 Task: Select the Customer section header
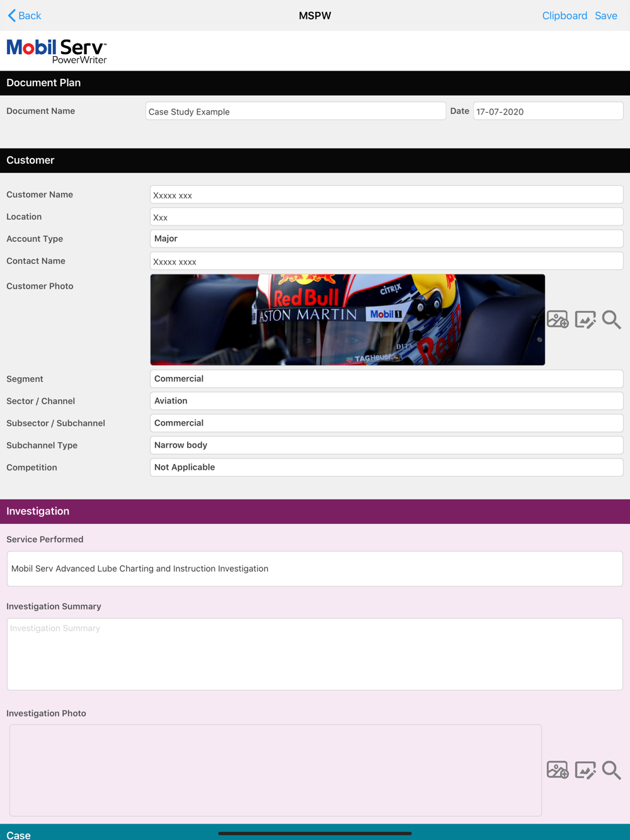point(315,161)
